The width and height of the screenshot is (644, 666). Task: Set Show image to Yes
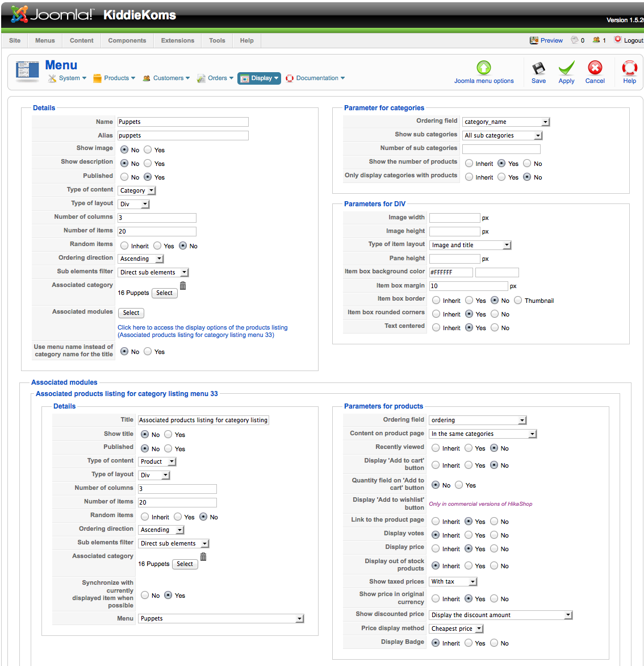pyautogui.click(x=147, y=150)
